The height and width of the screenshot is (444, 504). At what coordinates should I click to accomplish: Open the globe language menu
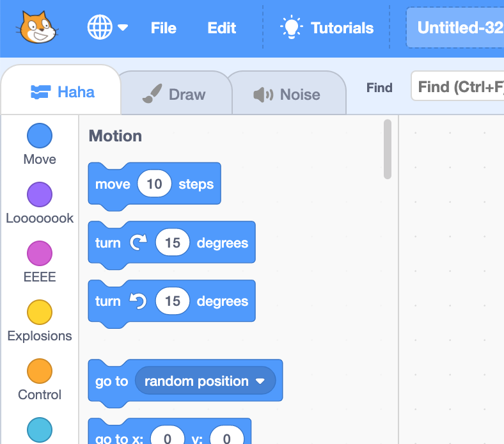click(107, 28)
